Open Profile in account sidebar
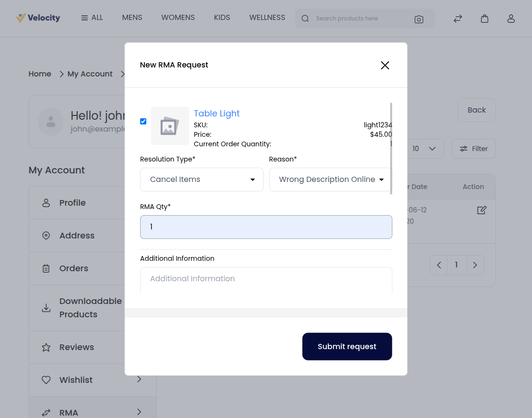The height and width of the screenshot is (418, 532). pos(76,203)
